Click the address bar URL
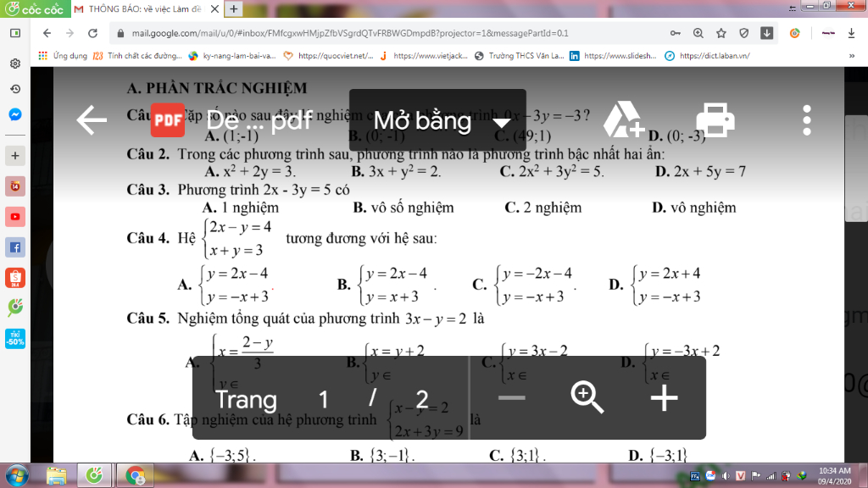The image size is (868, 488). (350, 33)
